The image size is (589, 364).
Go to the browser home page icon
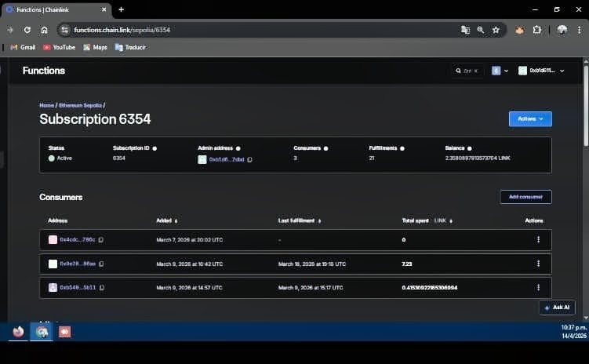tap(45, 30)
